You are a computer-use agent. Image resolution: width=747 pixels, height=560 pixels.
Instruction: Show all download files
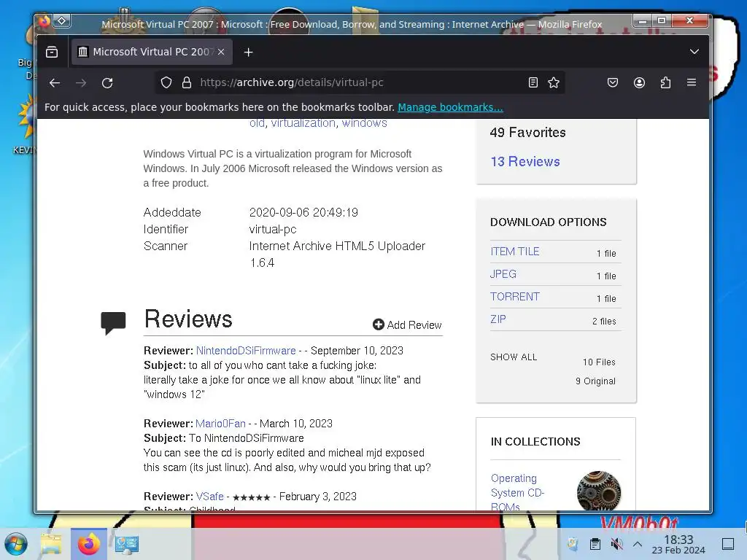click(x=514, y=357)
